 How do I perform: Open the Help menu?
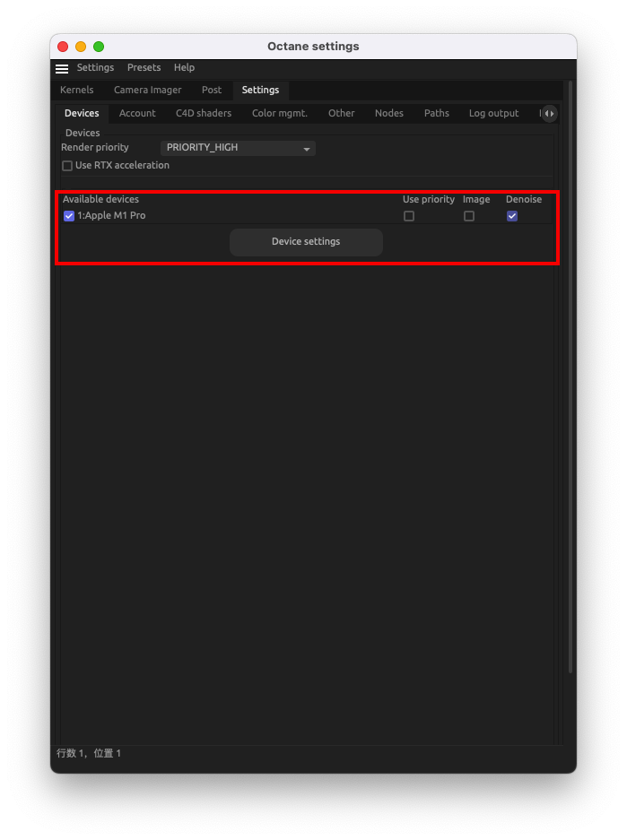[x=184, y=68]
